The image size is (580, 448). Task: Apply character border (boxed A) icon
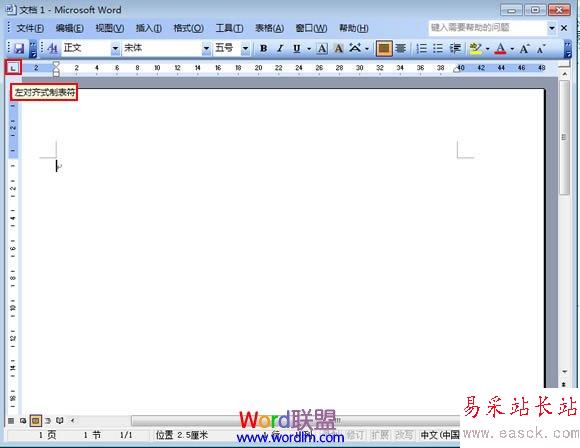pos(322,48)
